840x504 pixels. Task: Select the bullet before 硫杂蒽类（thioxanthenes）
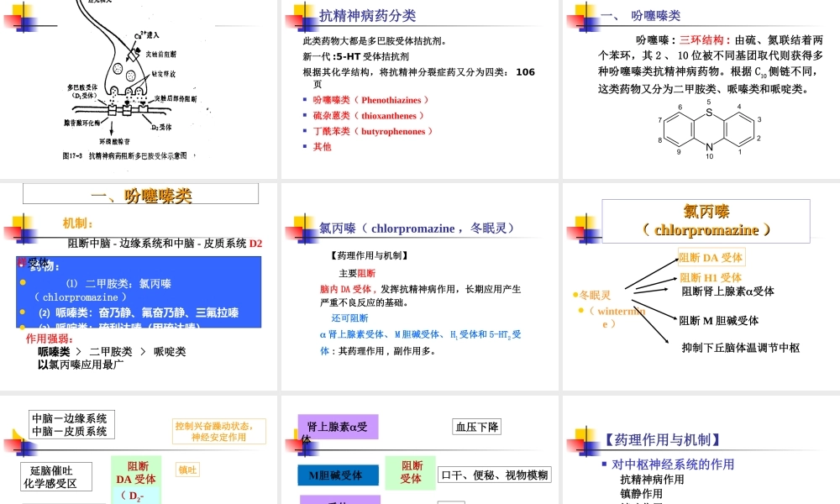[307, 115]
